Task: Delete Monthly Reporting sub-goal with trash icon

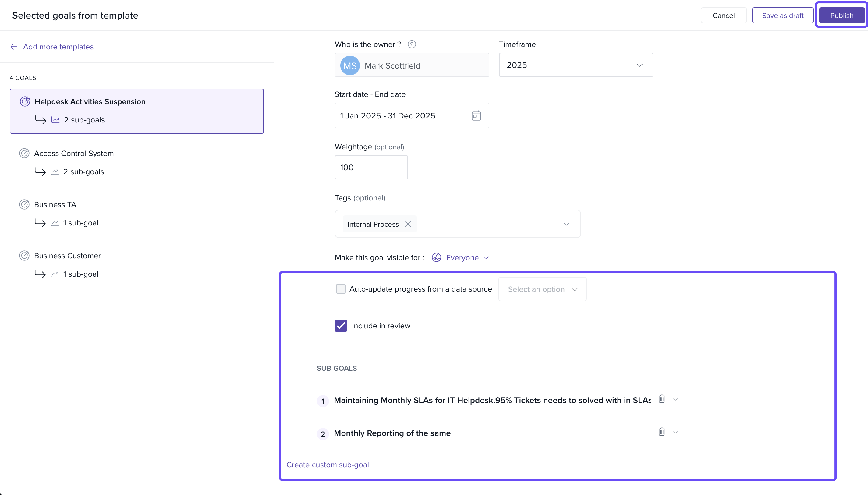Action: pos(661,432)
